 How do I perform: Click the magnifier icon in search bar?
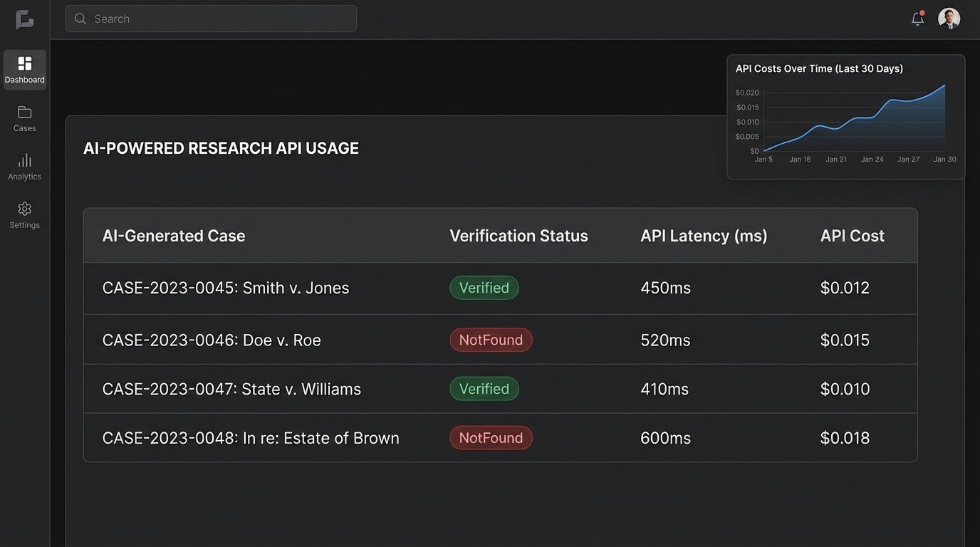pyautogui.click(x=80, y=19)
